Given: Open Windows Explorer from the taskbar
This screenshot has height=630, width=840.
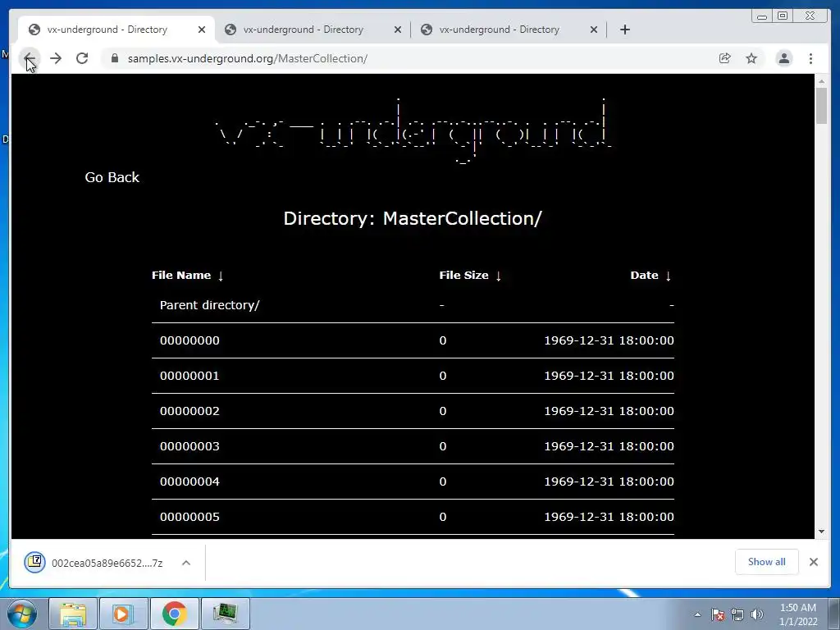Looking at the screenshot, I should click(73, 614).
